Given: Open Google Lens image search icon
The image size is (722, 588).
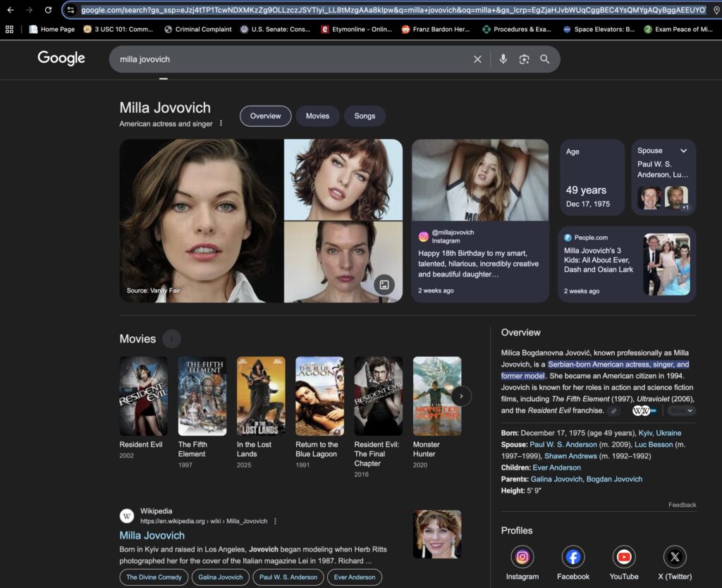Looking at the screenshot, I should tap(524, 59).
